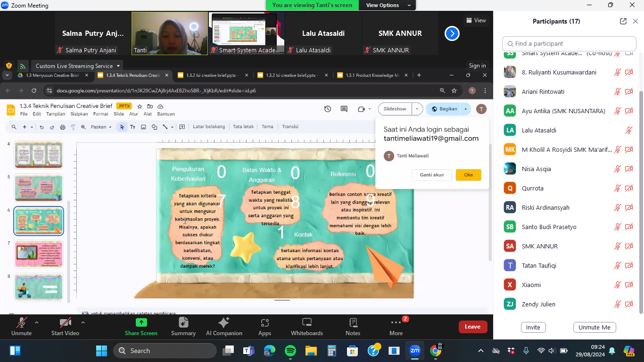The width and height of the screenshot is (644, 362).
Task: Select the cursor pointer tool
Action: [122, 127]
